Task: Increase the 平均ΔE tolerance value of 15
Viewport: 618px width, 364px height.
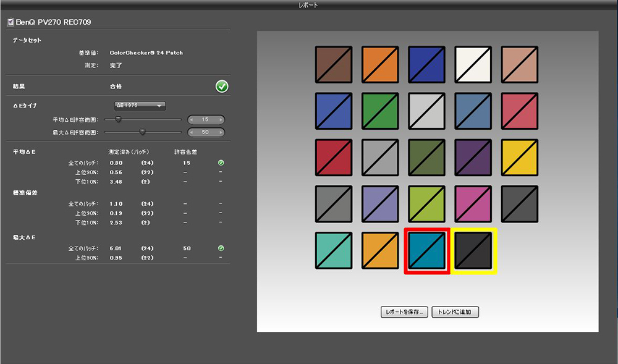Action: [221, 120]
